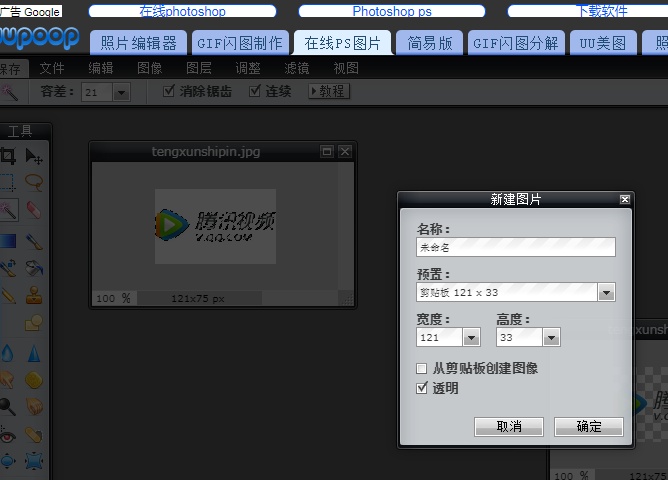
Task: Select the rectangular Marquee tool
Action: pyautogui.click(x=8, y=182)
